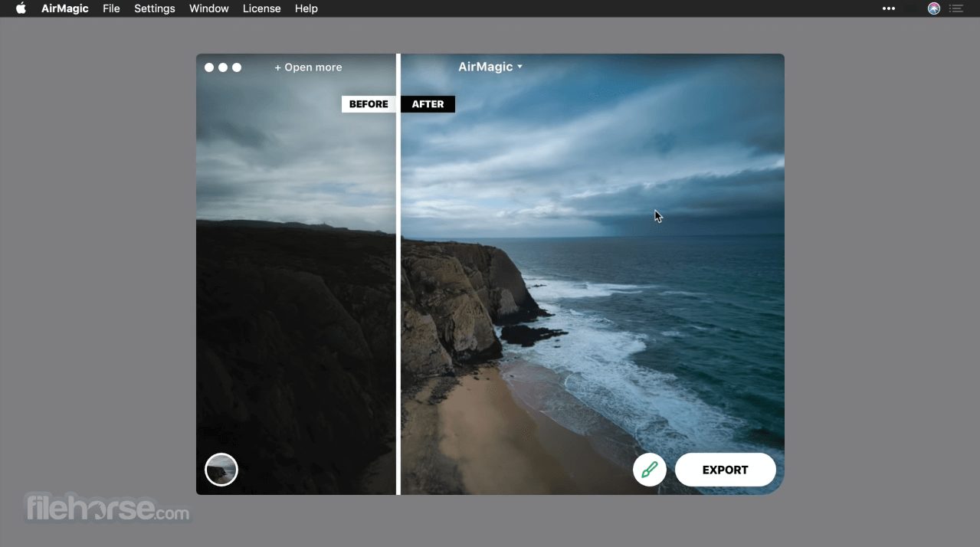This screenshot has height=547, width=980.
Task: Open the Apple menu
Action: (x=21, y=8)
